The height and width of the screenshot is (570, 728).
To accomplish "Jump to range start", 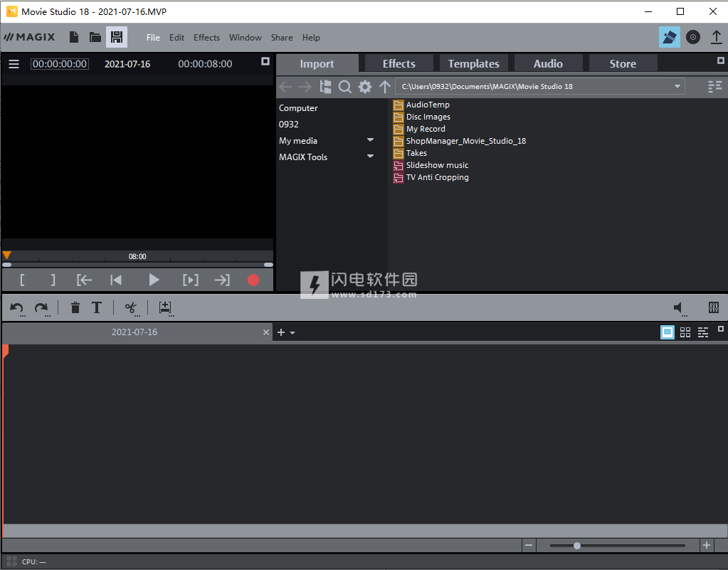I will [85, 280].
